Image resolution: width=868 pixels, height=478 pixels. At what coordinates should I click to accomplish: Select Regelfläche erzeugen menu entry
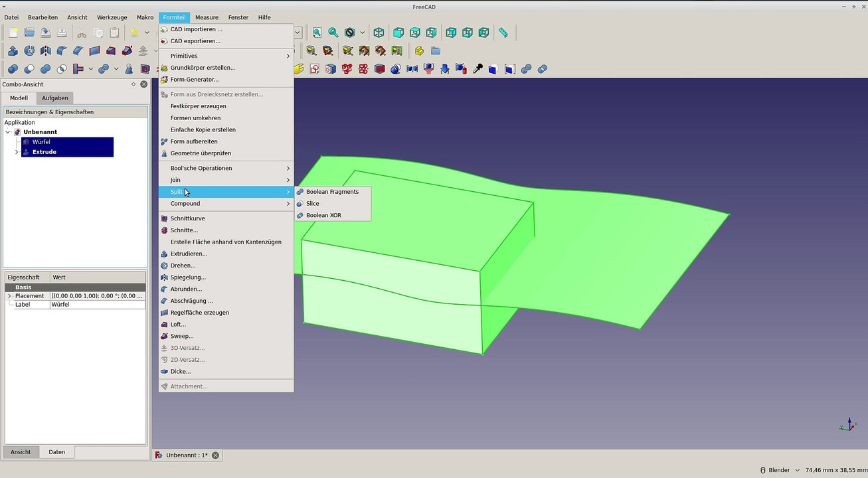(x=226, y=313)
